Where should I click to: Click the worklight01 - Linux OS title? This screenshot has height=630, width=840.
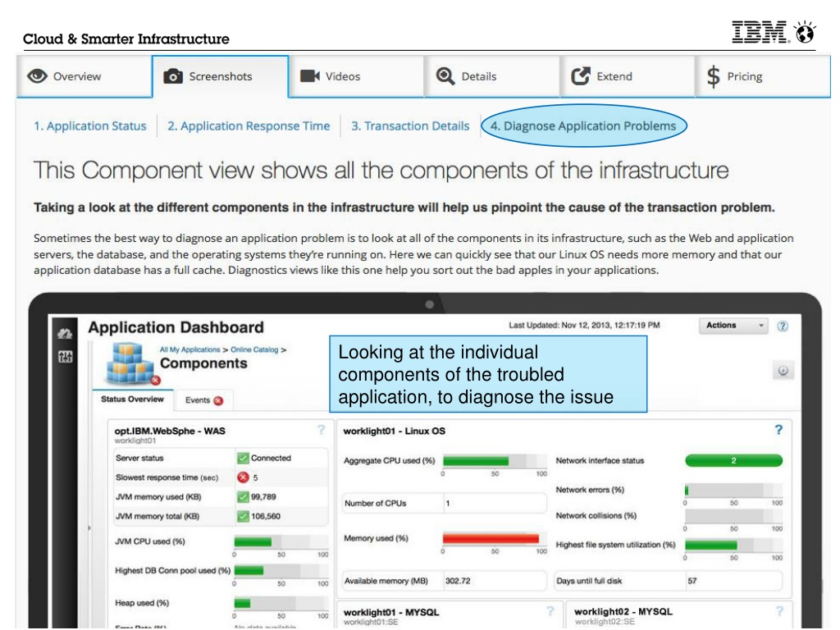tap(395, 431)
